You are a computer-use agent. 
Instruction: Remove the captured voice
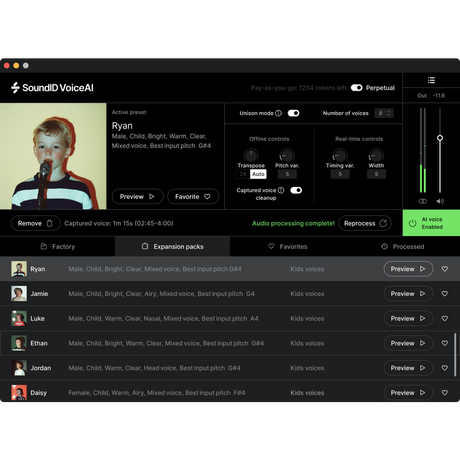35,223
